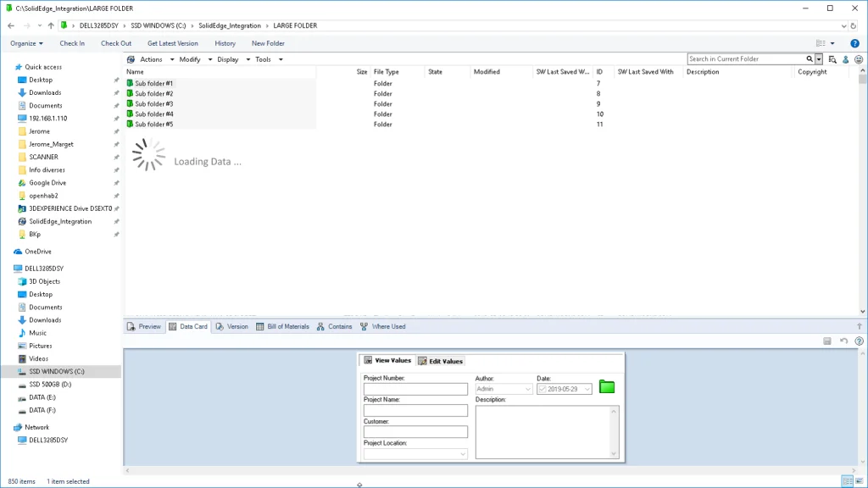Switch to Edit Values mode

(x=441, y=361)
